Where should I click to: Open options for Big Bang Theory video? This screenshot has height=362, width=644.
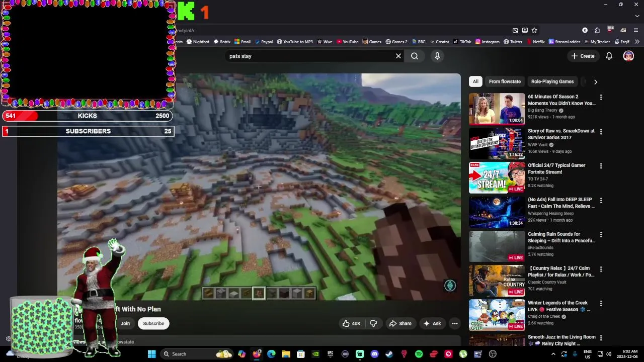tap(601, 98)
